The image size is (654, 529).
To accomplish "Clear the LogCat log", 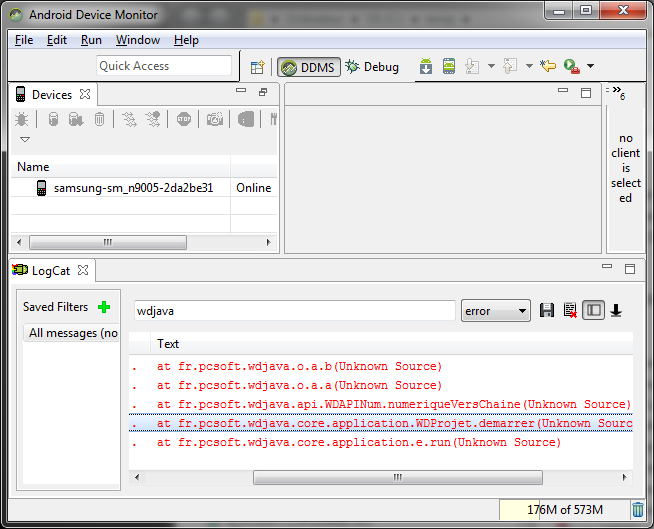I will point(570,311).
